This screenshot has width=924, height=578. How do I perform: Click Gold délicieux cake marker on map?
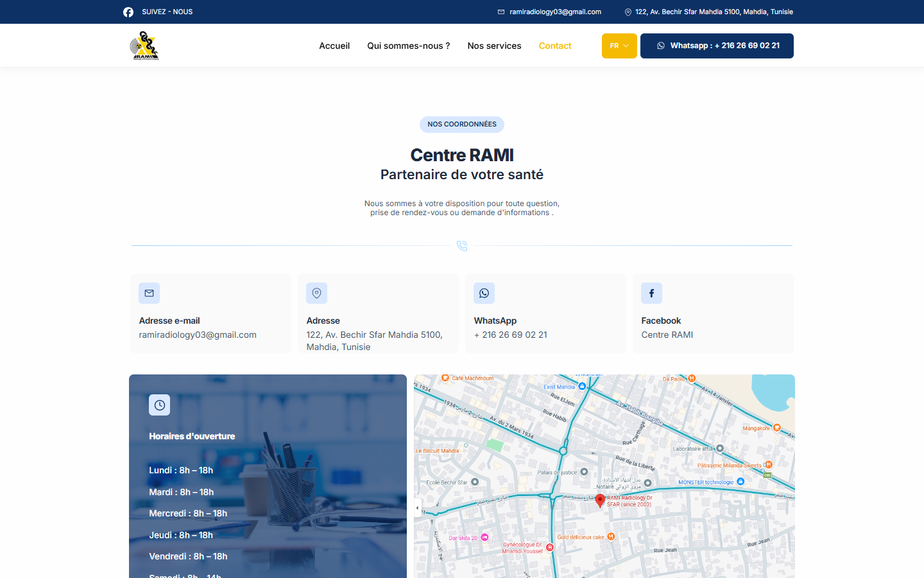611,537
